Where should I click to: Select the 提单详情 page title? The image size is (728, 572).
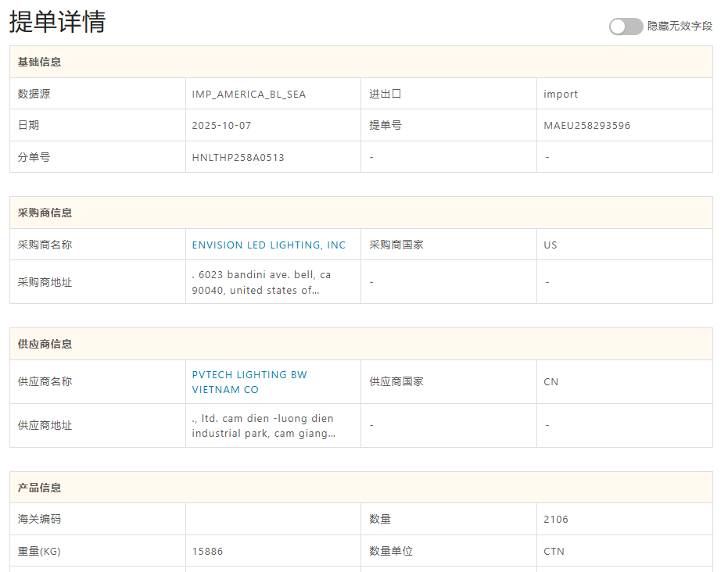pyautogui.click(x=58, y=22)
